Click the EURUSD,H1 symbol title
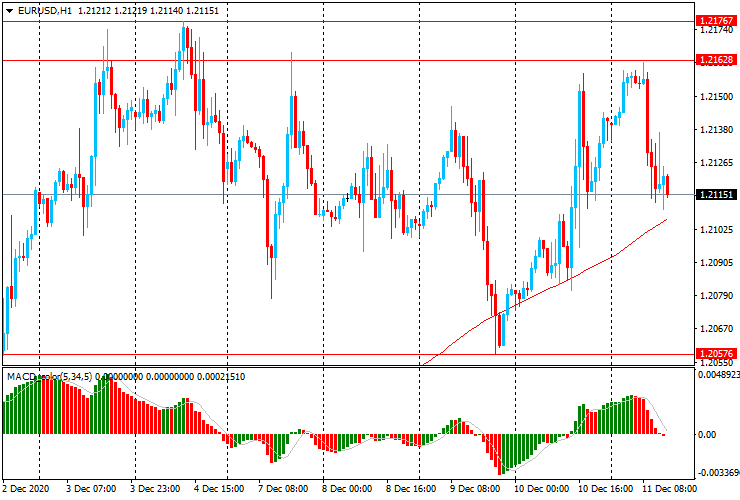 pos(45,10)
